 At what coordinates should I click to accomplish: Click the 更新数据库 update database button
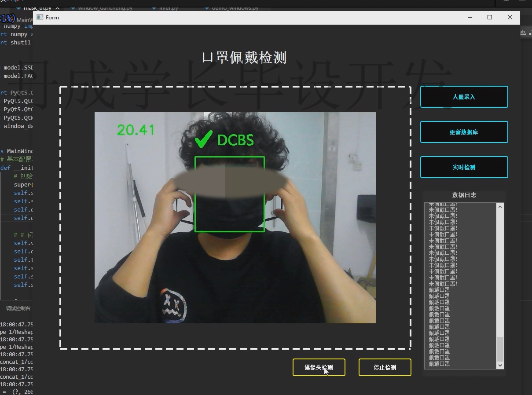pyautogui.click(x=464, y=132)
